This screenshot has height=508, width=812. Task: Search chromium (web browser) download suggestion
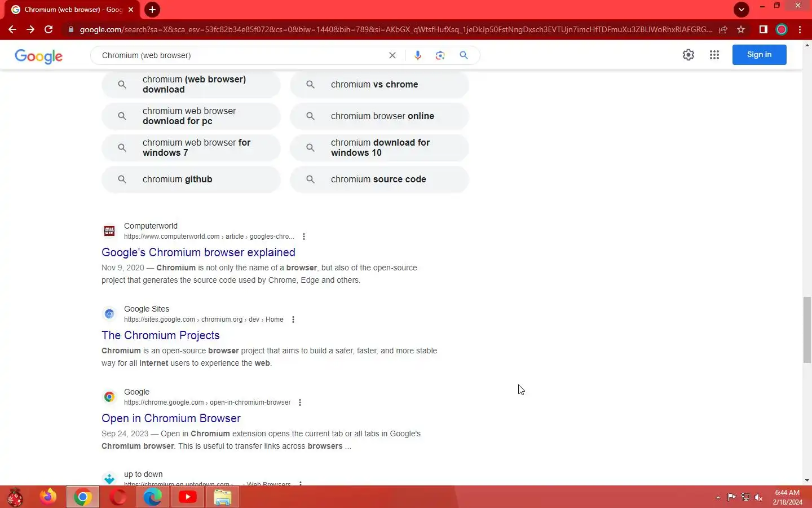191,85
